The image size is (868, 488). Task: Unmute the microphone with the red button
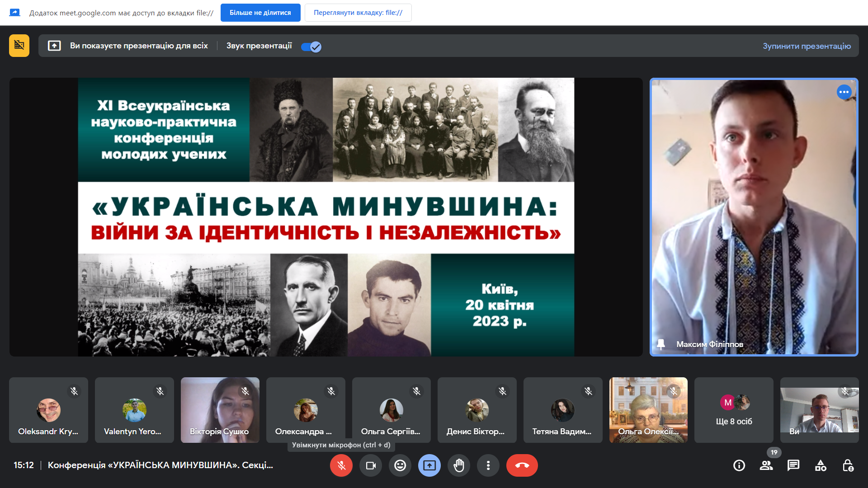[341, 465]
